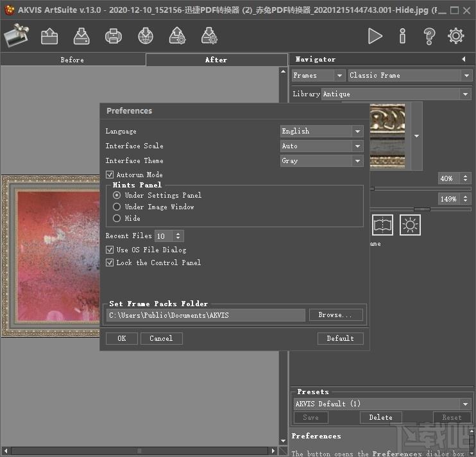This screenshot has width=476, height=457.
Task: Browse for frame packs folder
Action: (x=336, y=315)
